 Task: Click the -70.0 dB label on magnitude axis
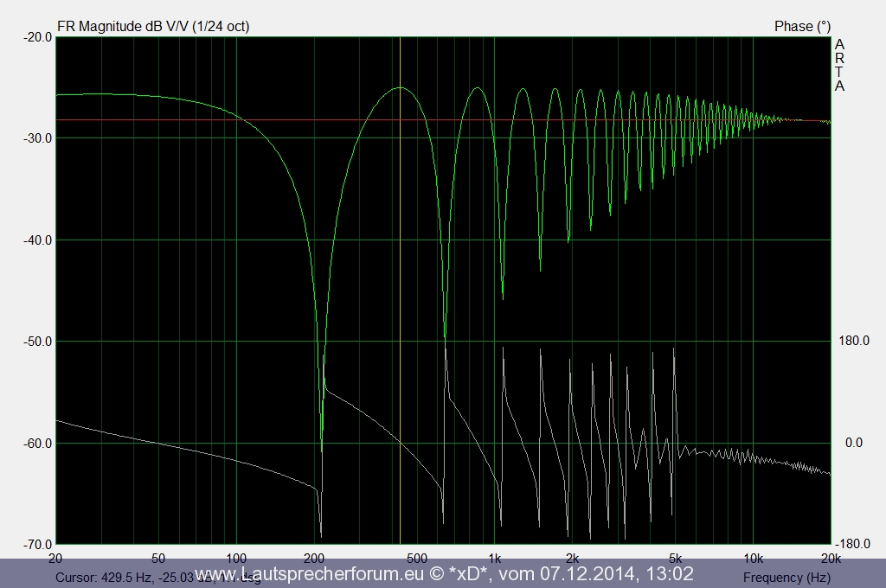36,544
